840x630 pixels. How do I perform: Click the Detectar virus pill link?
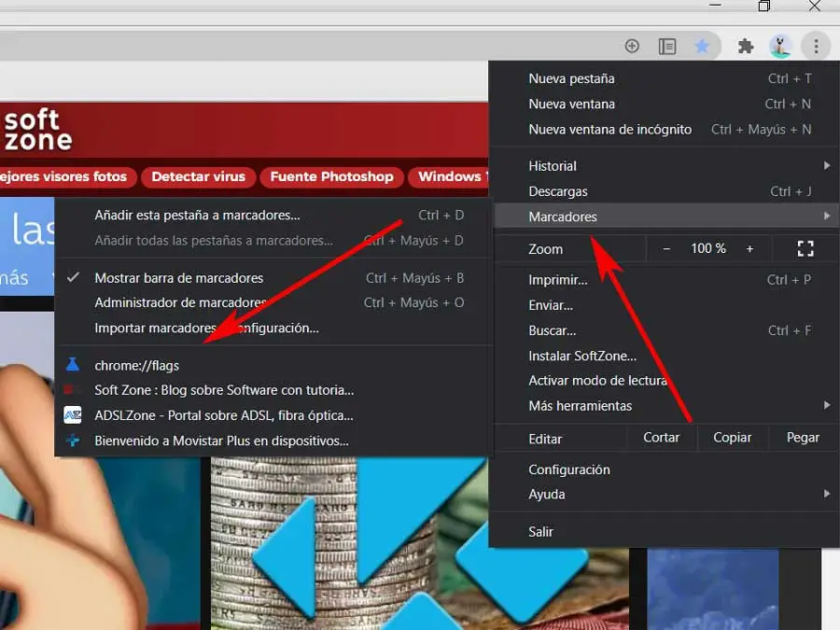point(198,176)
